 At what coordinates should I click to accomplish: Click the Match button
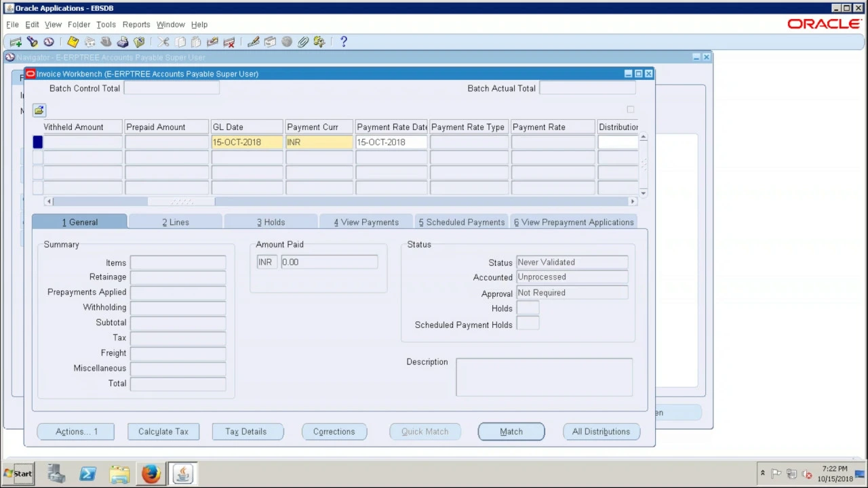point(511,432)
